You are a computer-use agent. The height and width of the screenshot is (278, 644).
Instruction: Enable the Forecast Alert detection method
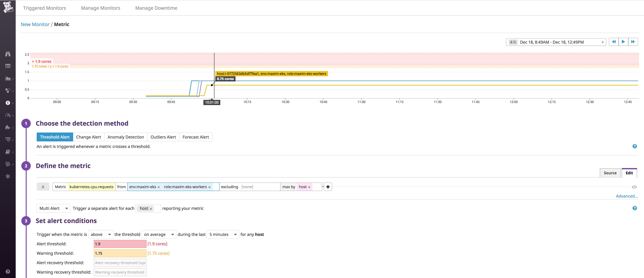pos(196,137)
